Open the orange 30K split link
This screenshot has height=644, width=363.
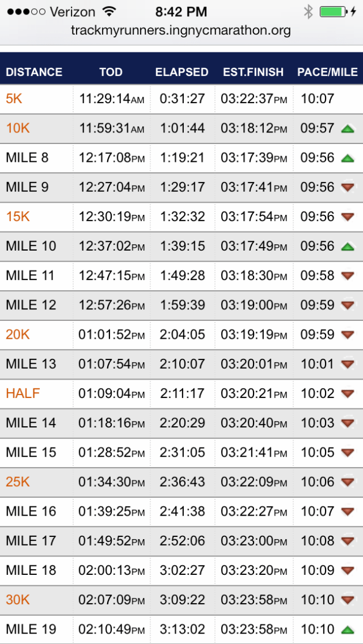(x=18, y=600)
